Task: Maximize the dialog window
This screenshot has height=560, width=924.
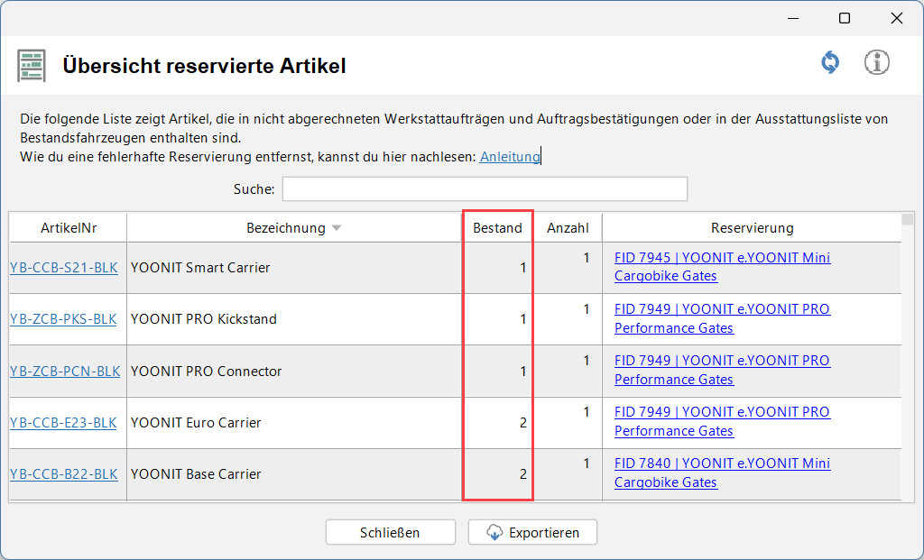Action: click(x=845, y=18)
